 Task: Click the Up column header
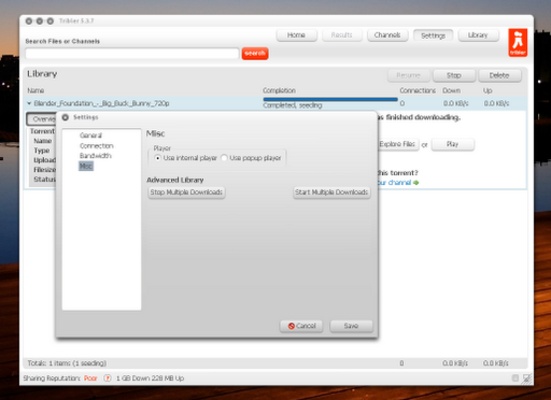pyautogui.click(x=487, y=90)
